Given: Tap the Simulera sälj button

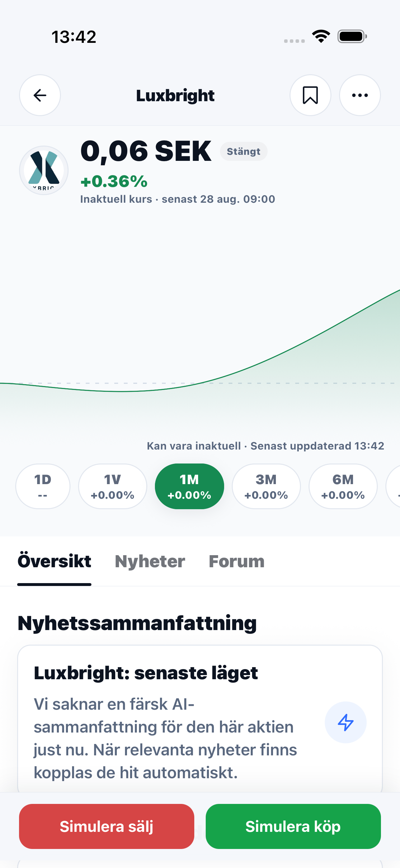Looking at the screenshot, I should pos(107,826).
